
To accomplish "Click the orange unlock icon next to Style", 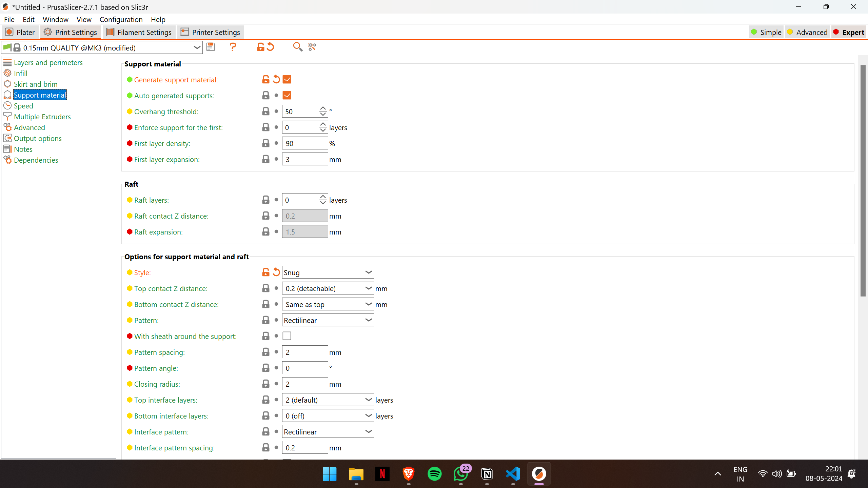I will (x=266, y=272).
